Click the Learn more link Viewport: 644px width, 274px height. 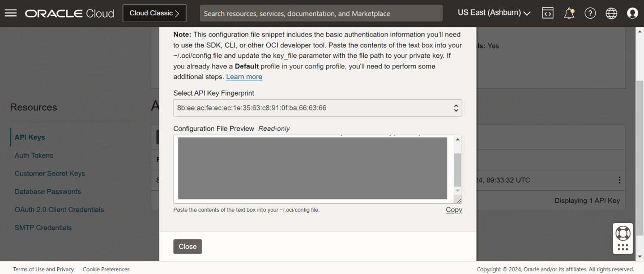coord(244,77)
